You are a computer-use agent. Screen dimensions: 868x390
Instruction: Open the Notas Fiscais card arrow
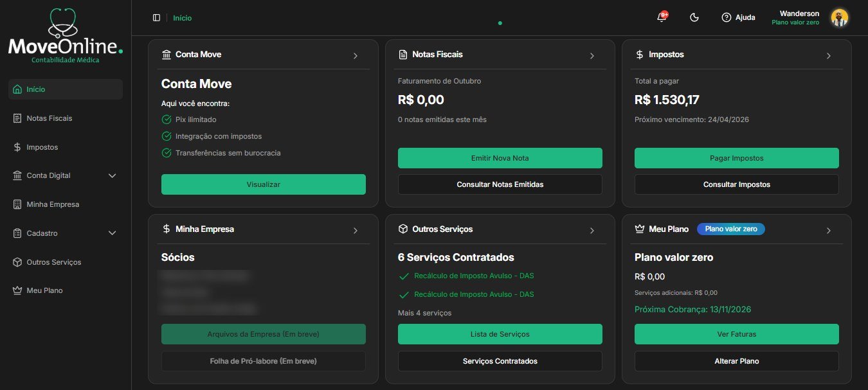point(592,56)
